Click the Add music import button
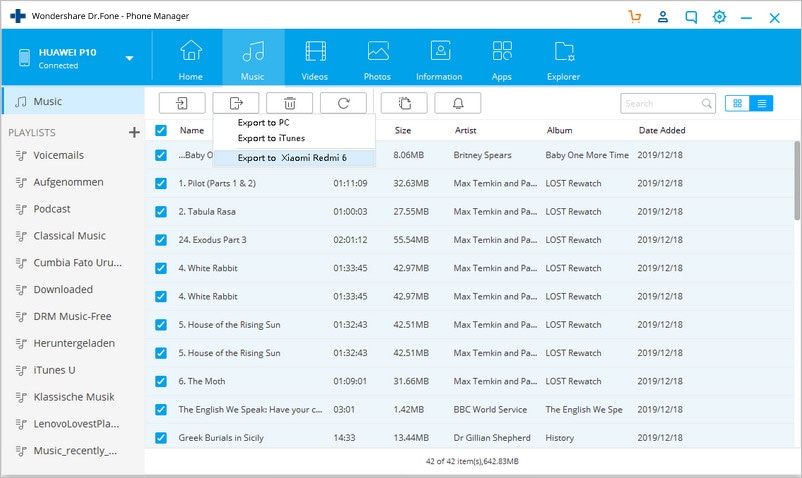This screenshot has width=802, height=478. coord(182,103)
